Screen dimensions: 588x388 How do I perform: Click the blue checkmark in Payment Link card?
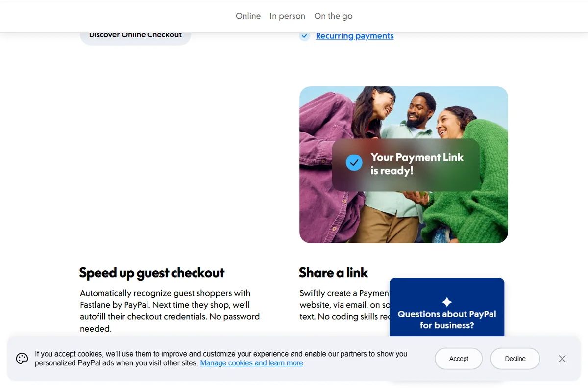[354, 162]
